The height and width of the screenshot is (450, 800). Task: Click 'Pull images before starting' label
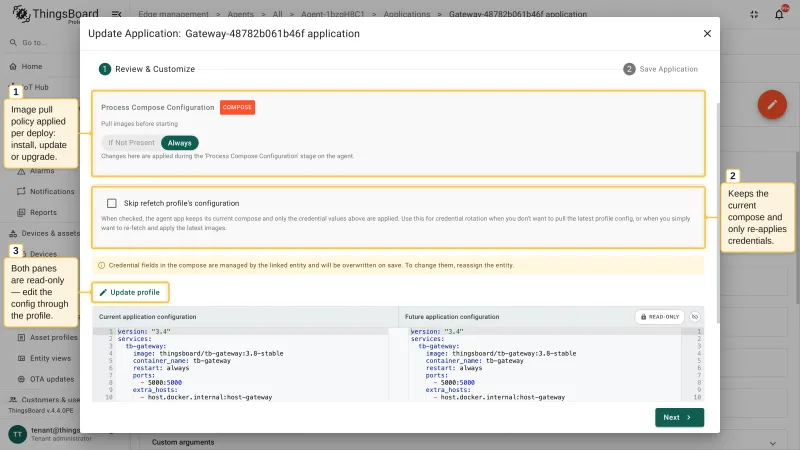click(139, 123)
